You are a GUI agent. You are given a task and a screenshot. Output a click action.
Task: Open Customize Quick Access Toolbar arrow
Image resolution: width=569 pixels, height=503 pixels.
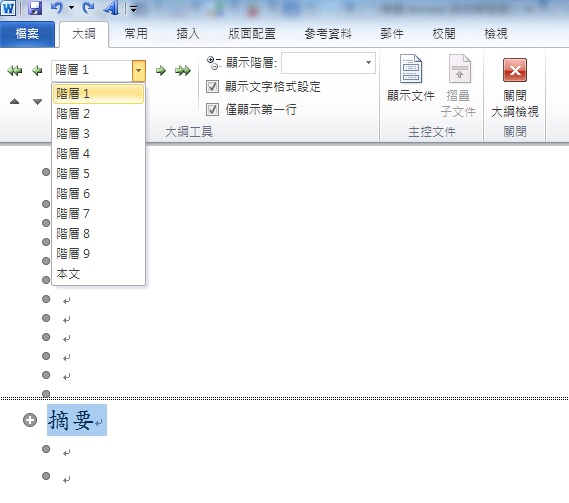click(134, 8)
